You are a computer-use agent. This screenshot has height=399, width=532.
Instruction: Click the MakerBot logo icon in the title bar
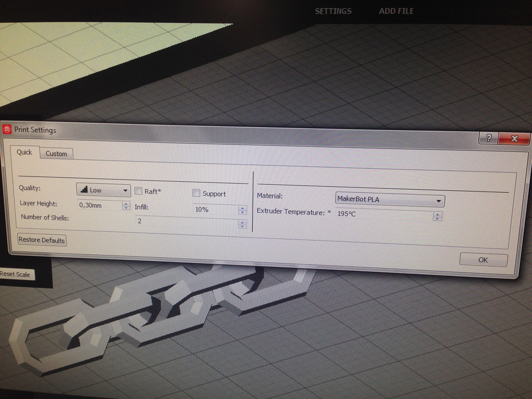pyautogui.click(x=7, y=129)
